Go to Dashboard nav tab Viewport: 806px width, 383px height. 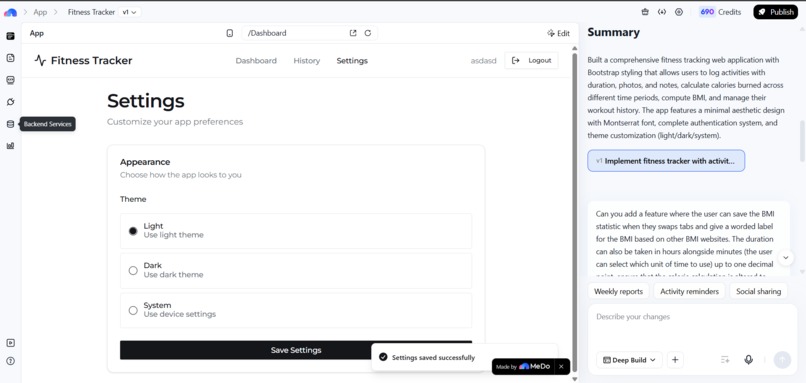[x=256, y=61]
